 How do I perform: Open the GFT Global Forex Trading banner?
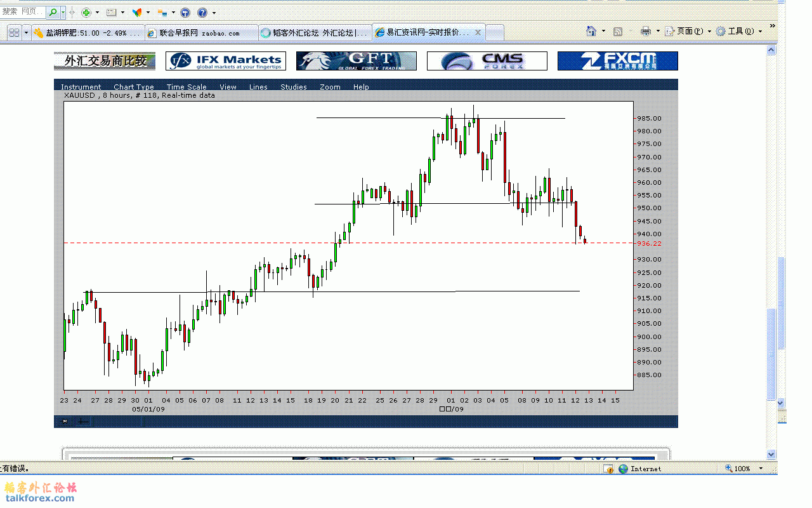(357, 61)
